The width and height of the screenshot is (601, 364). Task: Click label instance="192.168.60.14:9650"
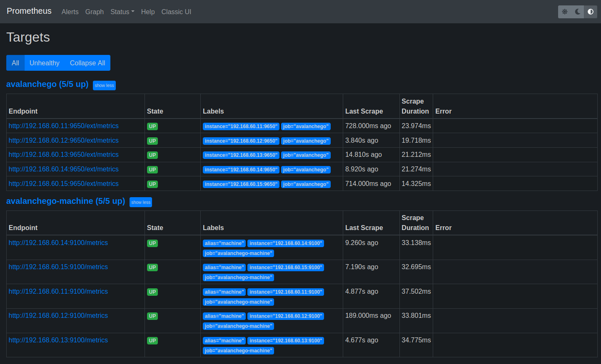pos(241,170)
